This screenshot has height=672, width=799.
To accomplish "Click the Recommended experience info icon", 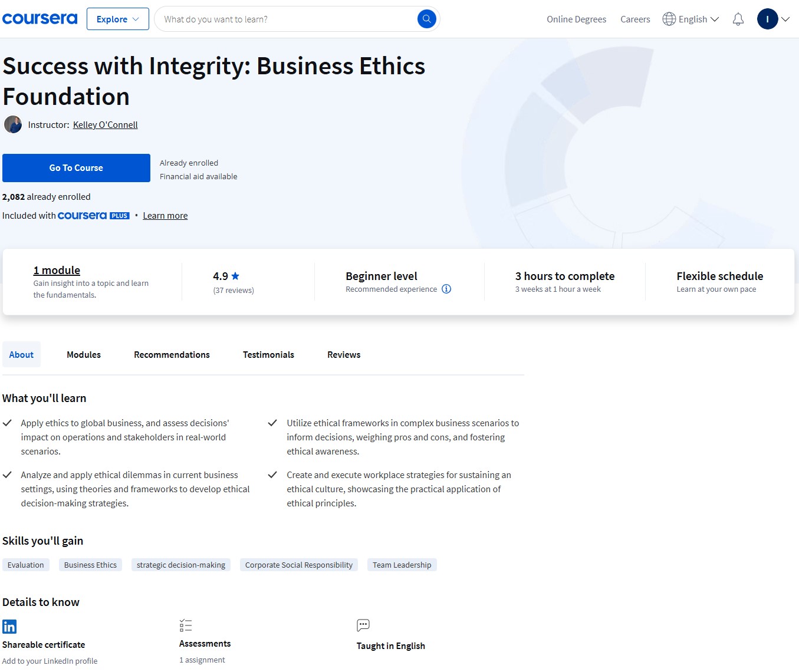I will point(446,289).
